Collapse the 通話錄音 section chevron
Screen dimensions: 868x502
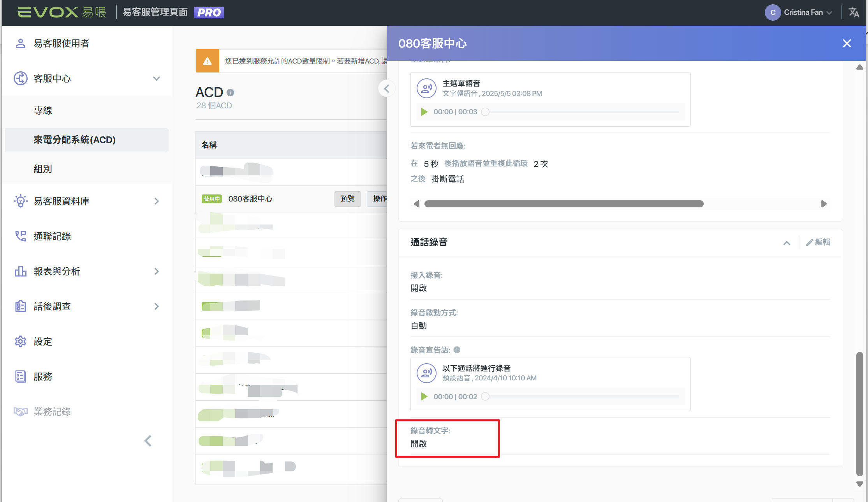(x=787, y=243)
